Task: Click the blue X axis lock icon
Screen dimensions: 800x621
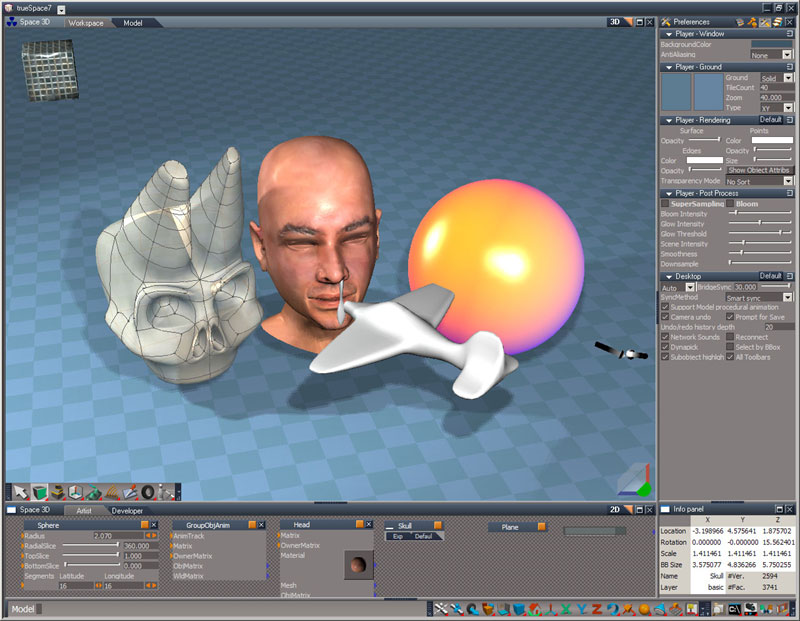Action: pos(566,609)
